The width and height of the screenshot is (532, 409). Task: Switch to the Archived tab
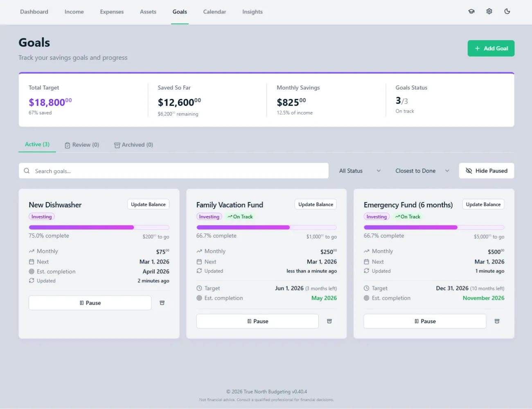point(134,144)
